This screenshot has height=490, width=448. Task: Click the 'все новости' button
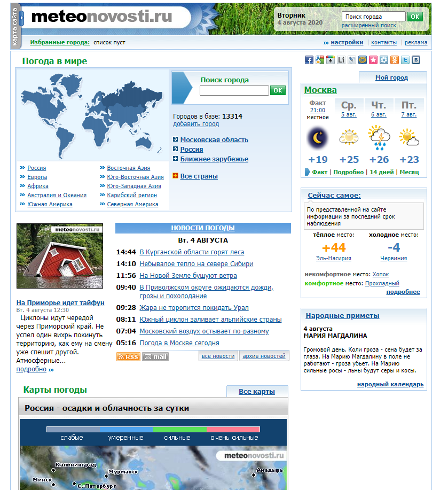(x=218, y=356)
